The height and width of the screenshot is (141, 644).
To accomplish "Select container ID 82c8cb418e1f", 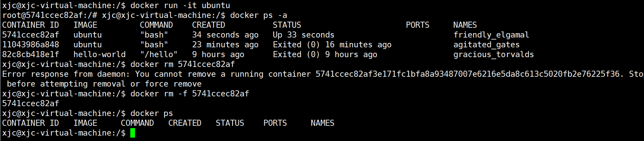I will 31,54.
